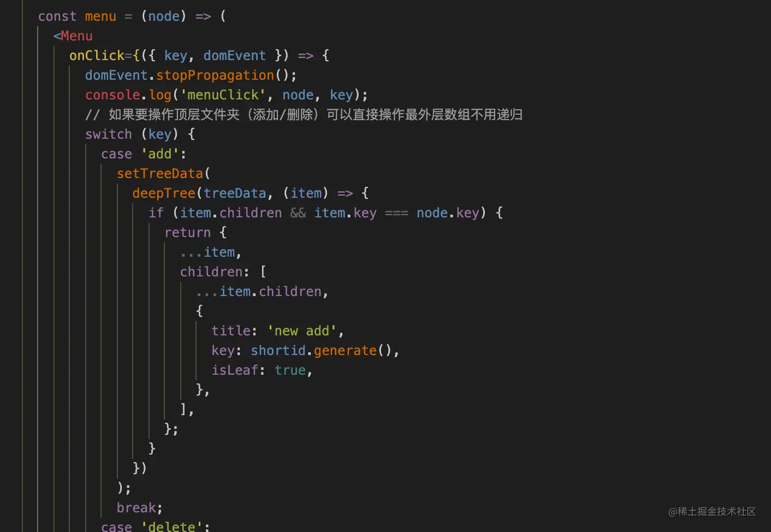
Task: Click the 'console' keyword in log line
Action: point(112,95)
